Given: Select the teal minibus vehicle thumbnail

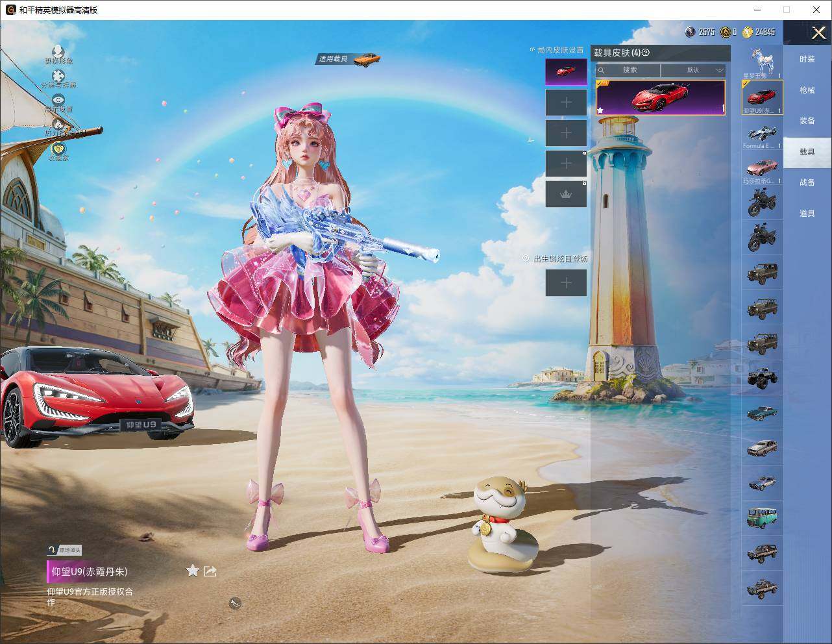Looking at the screenshot, I should coord(762,517).
